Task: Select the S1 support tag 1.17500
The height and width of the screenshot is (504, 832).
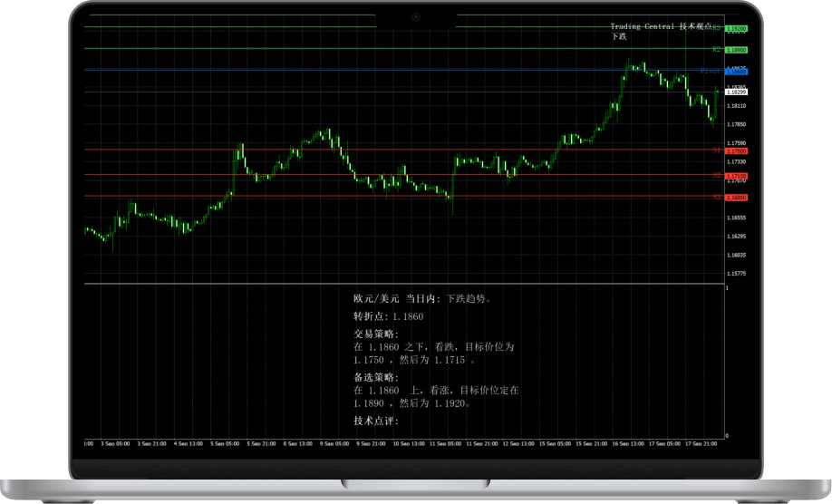Action: 736,150
